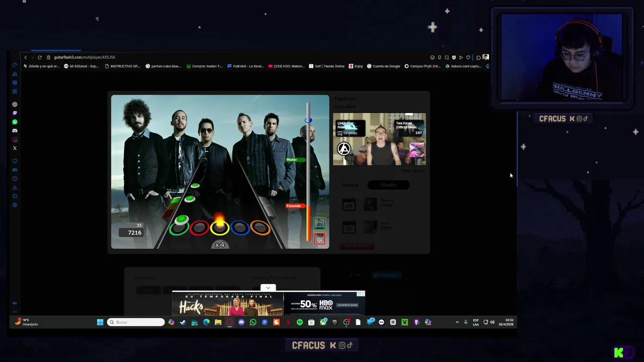Viewport: 644px width, 362px height.
Task: Open bookmark 'Comprar Avatar: F...'
Action: coord(204,66)
